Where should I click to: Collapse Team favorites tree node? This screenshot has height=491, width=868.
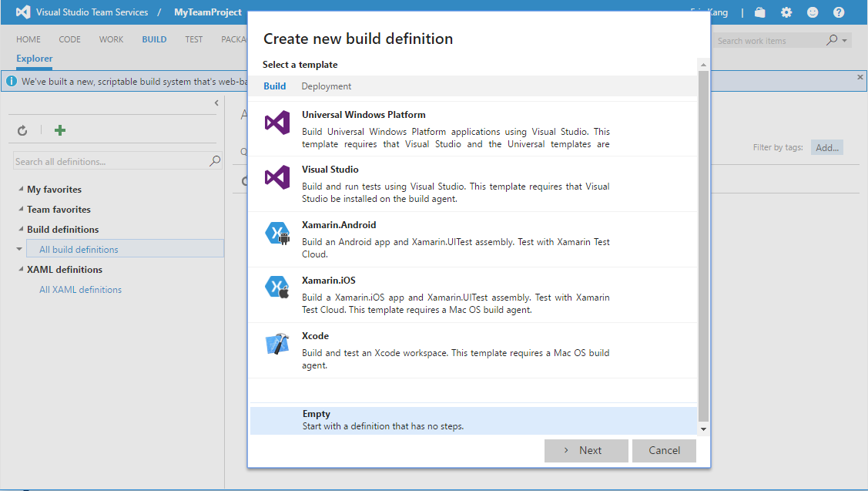(x=21, y=209)
